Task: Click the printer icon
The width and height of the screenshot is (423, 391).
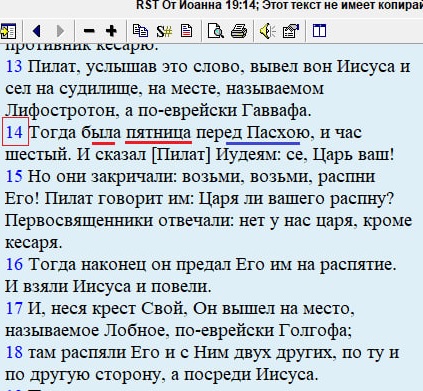Action: point(239,31)
